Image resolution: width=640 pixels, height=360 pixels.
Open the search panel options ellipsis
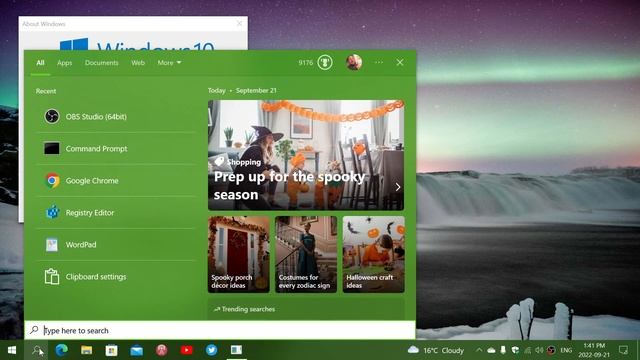click(379, 62)
